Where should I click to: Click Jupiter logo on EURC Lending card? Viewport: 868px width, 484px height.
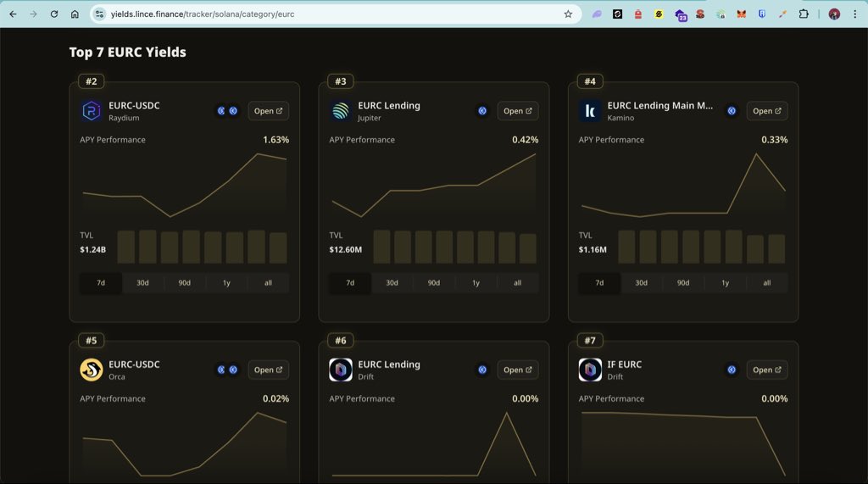(x=341, y=111)
